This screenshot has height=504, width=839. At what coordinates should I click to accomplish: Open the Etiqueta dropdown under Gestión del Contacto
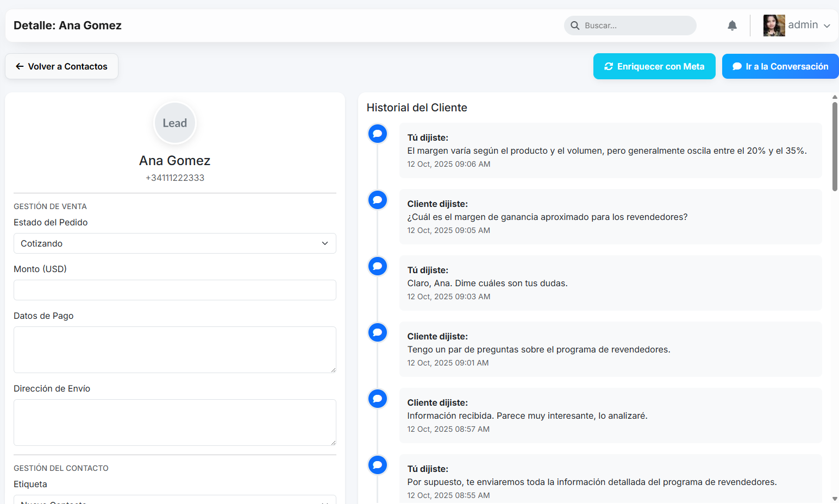tap(174, 501)
